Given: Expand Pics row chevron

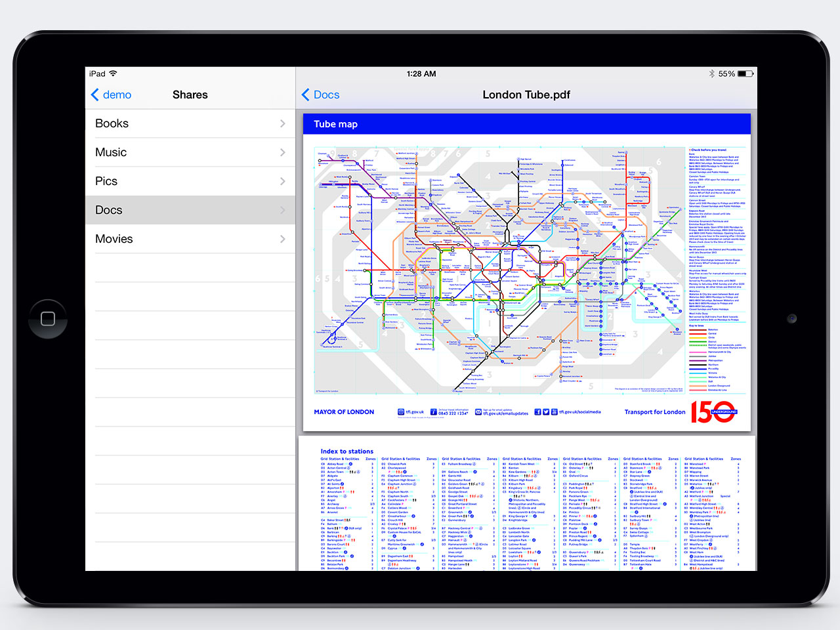Looking at the screenshot, I should (283, 181).
